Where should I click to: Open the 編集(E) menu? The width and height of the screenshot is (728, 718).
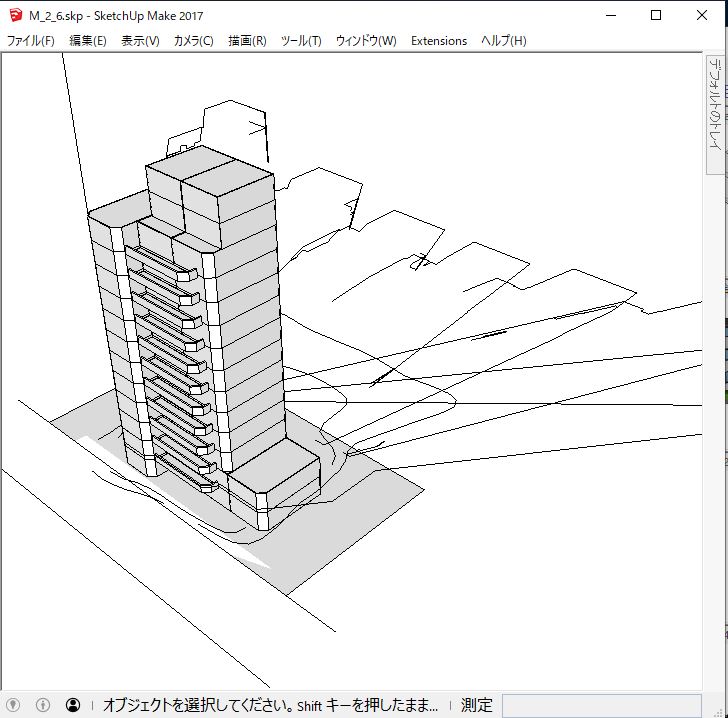88,41
